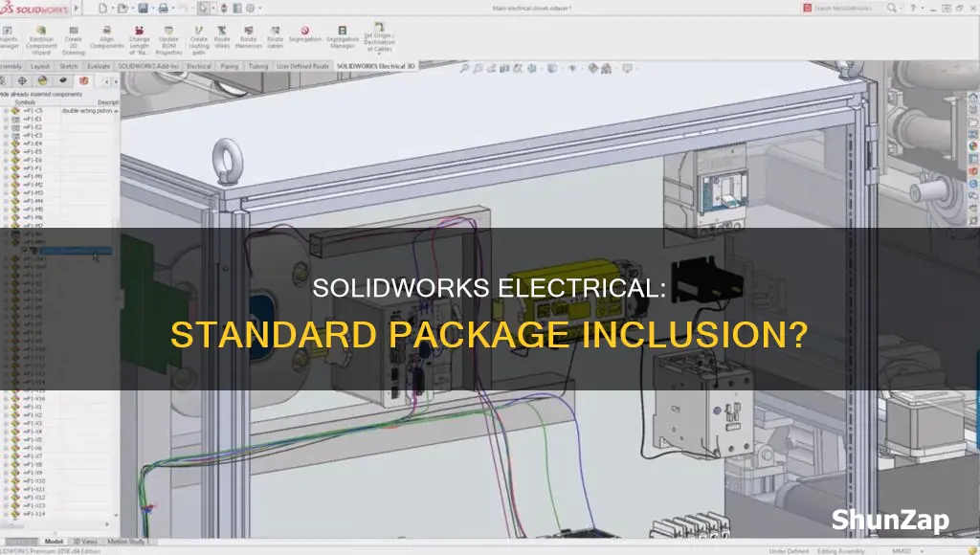Expand the SOLIDWORKS menu flyout arrow

pos(77,8)
